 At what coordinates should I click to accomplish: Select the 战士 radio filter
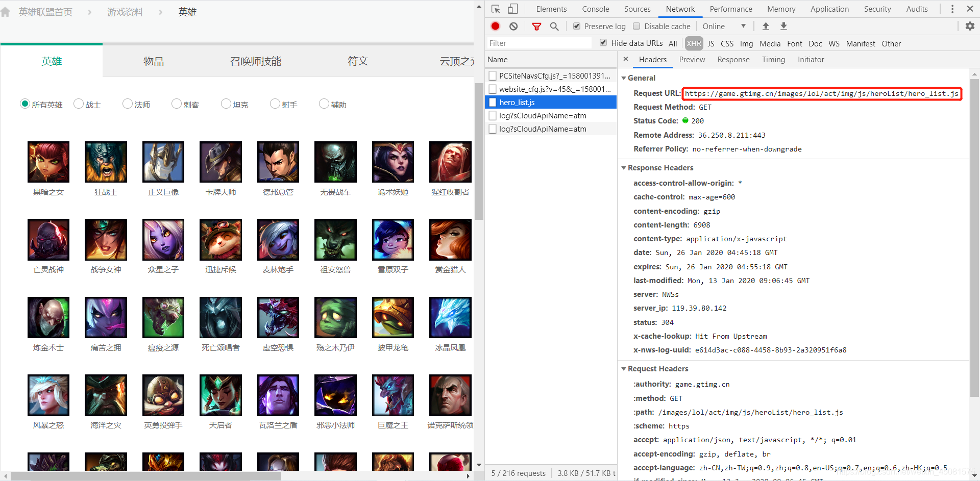79,104
